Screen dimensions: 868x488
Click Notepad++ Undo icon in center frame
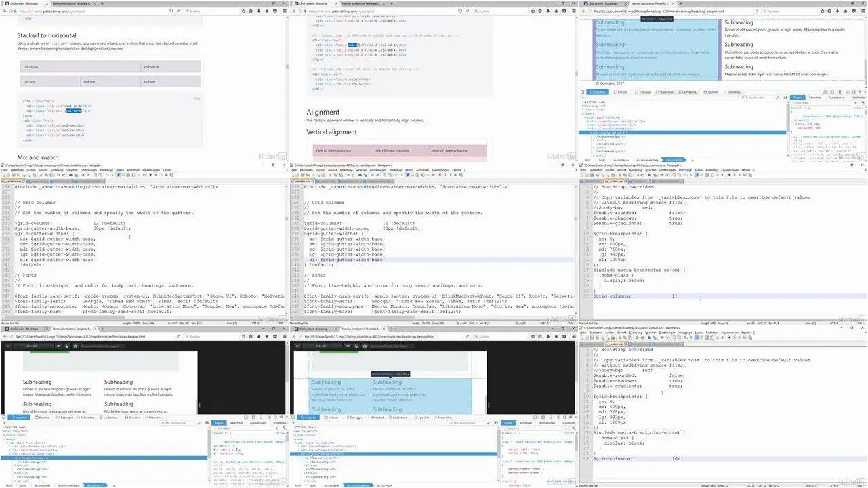coord(348,176)
